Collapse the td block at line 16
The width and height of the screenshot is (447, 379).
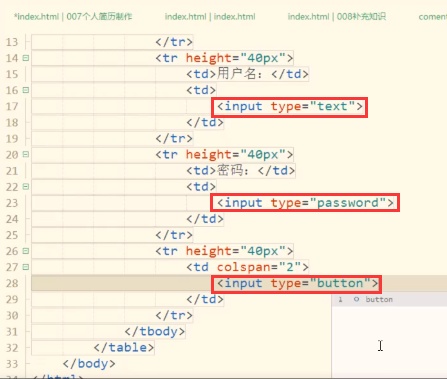[26, 90]
